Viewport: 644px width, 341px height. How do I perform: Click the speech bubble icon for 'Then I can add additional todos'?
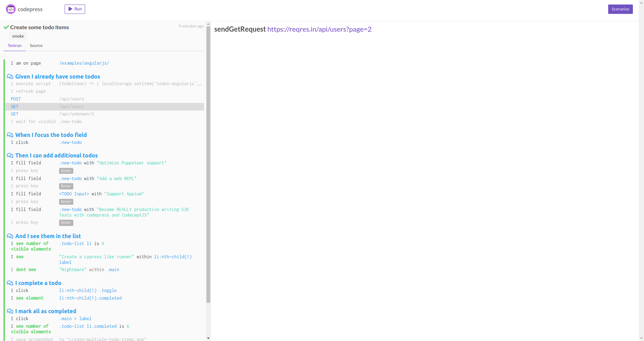coord(10,155)
